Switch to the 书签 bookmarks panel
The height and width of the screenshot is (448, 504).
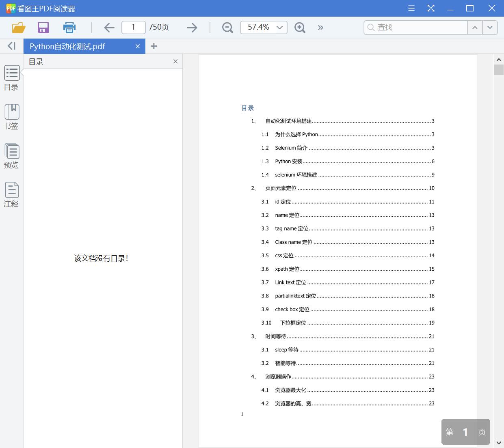pyautogui.click(x=11, y=117)
